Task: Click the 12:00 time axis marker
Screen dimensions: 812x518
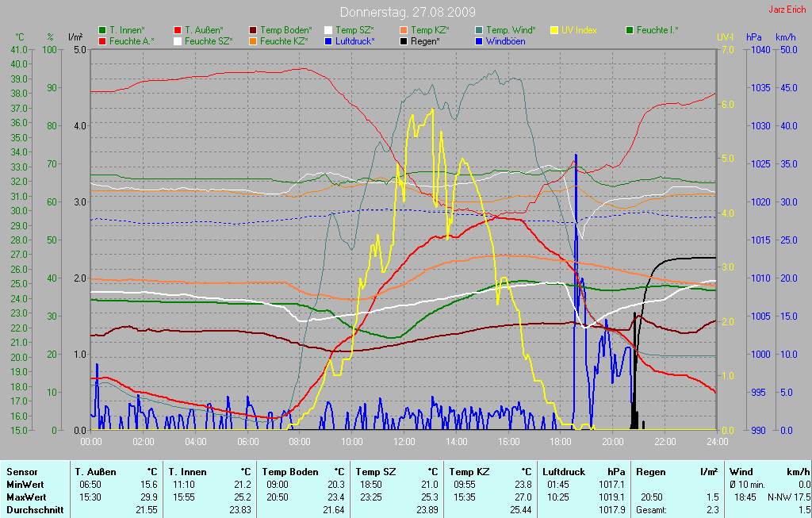Action: (404, 442)
